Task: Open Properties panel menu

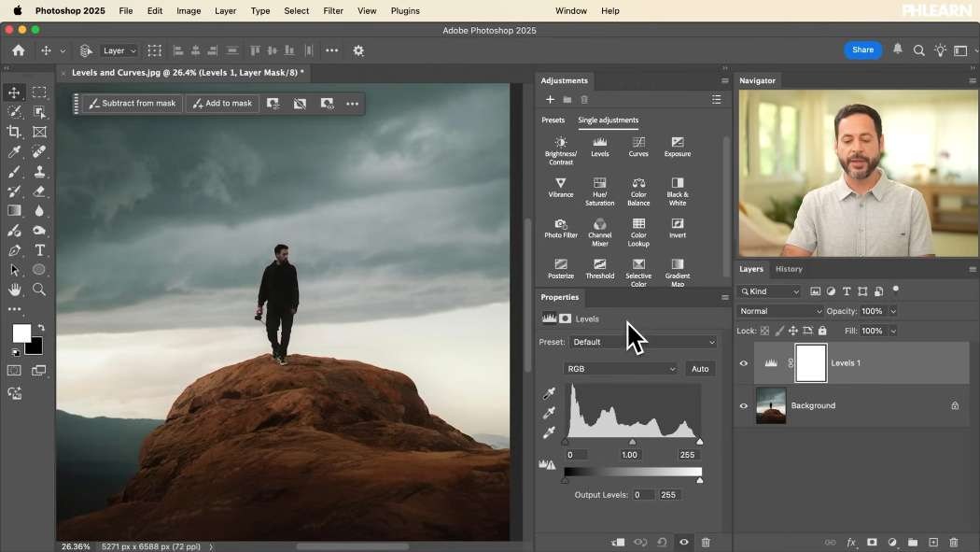Action: 724,298
